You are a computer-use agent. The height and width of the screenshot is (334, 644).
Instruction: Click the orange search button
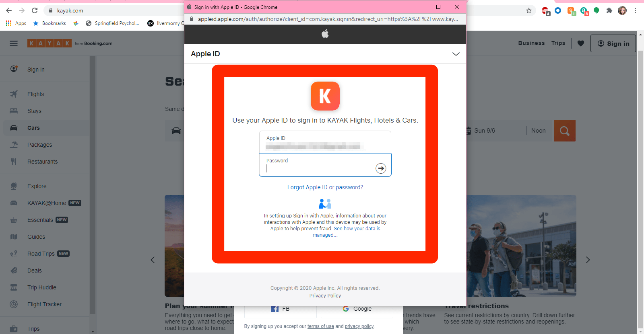pyautogui.click(x=565, y=131)
